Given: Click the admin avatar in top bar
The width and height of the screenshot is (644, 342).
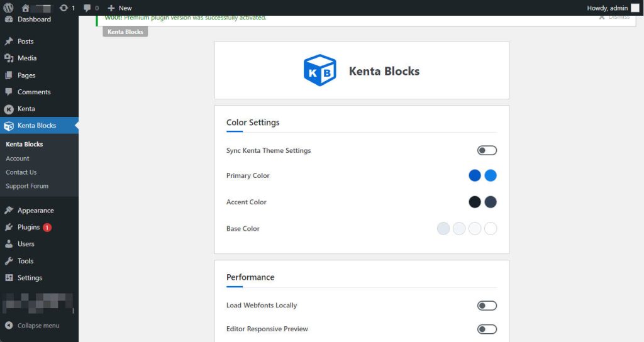Looking at the screenshot, I should pyautogui.click(x=635, y=8).
